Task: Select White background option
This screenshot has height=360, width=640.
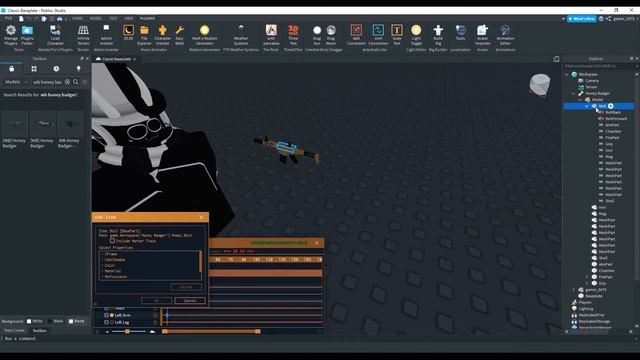Action: (35, 321)
